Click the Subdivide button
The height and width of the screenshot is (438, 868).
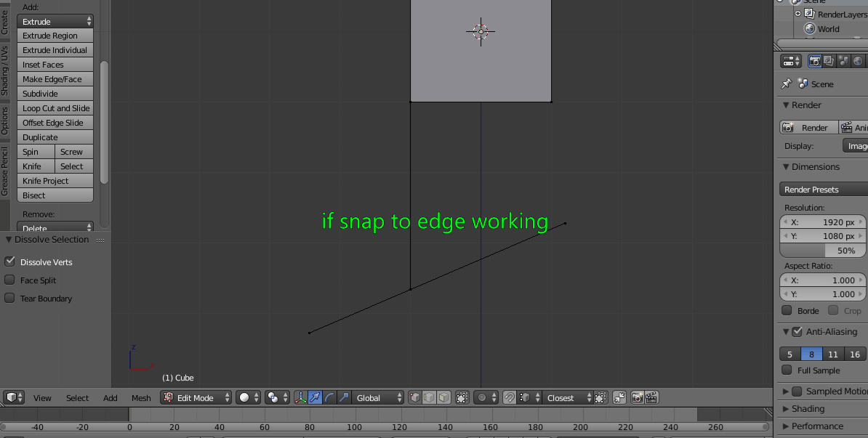[55, 94]
